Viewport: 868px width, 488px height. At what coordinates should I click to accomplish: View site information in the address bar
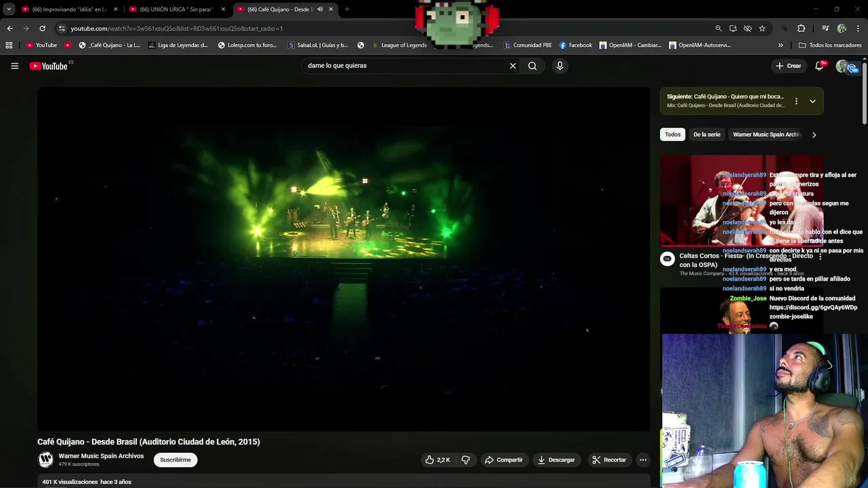(62, 28)
